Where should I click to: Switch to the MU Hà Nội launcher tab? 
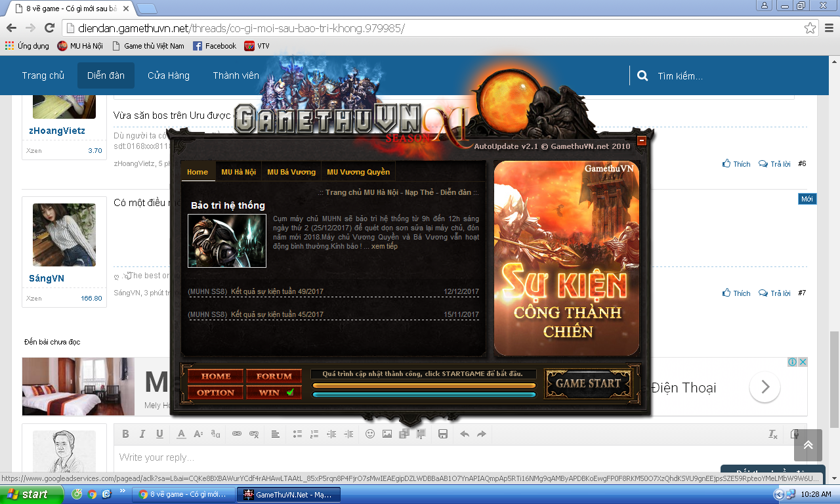(x=238, y=172)
